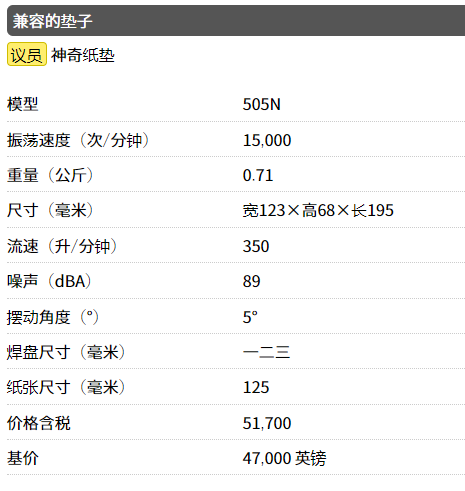Click the 51,700 price including tax
465x491 pixels.
point(267,423)
